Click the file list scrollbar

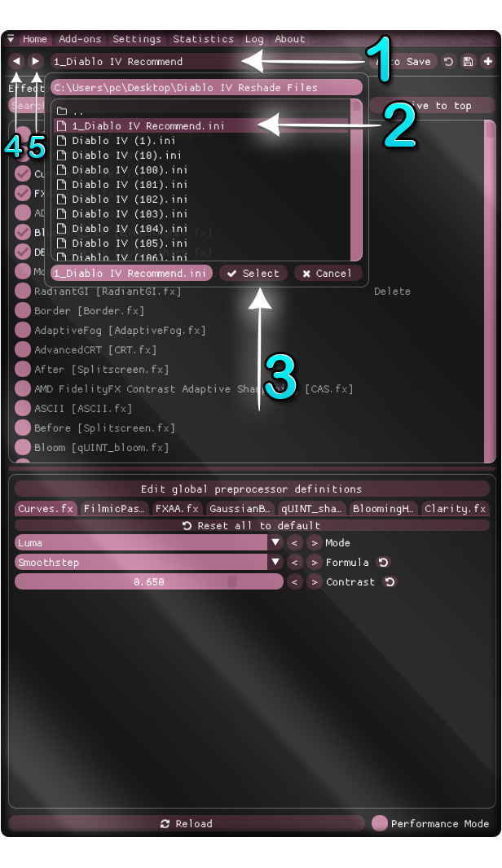(357, 179)
